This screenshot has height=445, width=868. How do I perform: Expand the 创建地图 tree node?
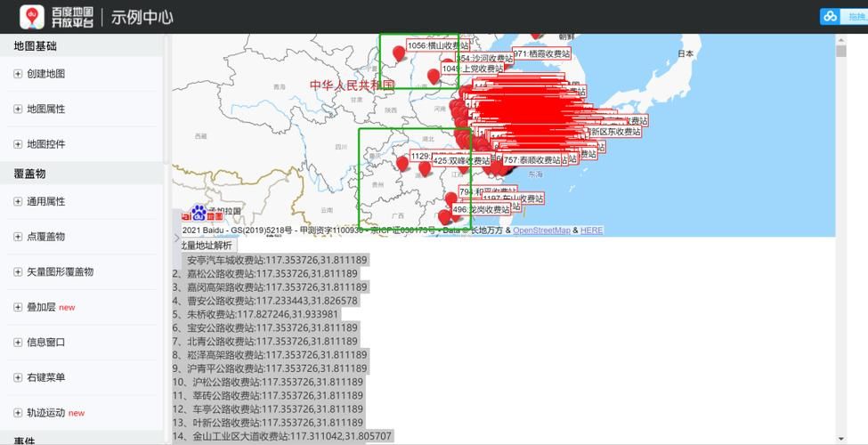tap(18, 74)
